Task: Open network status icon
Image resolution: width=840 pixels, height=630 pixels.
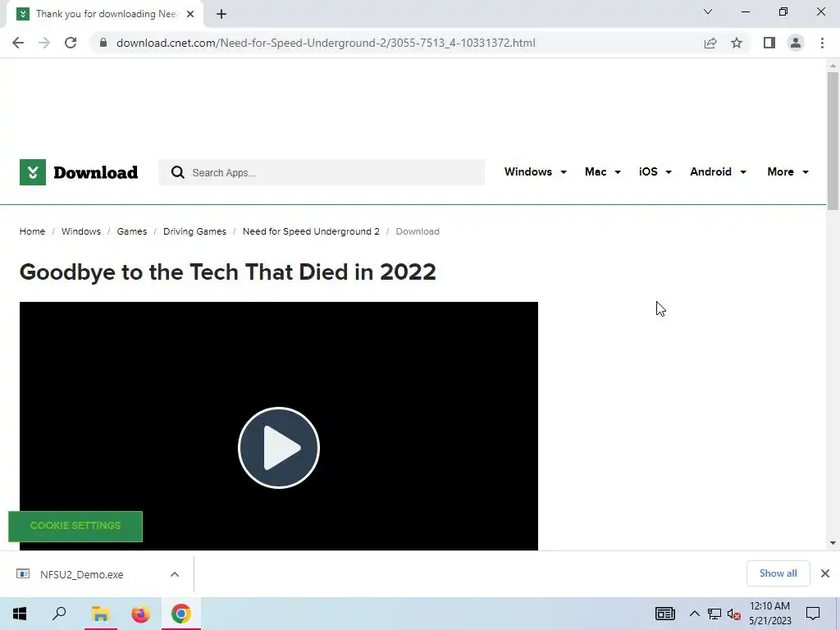Action: point(714,614)
